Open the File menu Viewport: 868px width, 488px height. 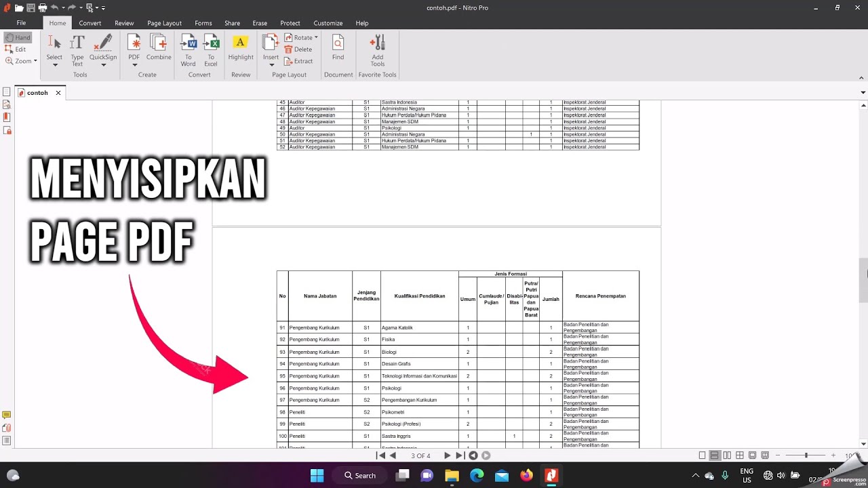21,23
